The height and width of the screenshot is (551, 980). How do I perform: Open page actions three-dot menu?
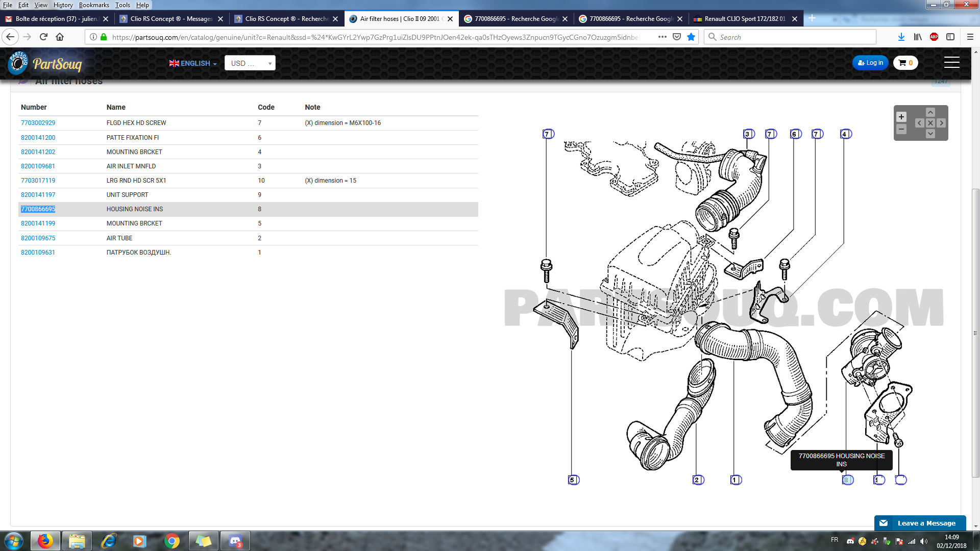[x=663, y=37]
